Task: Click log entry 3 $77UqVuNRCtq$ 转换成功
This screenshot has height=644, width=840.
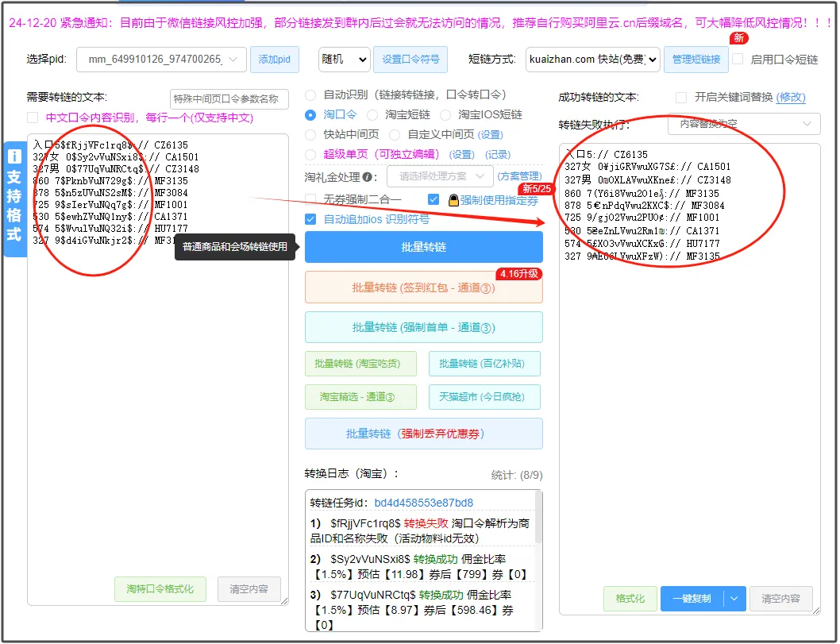Action: pyautogui.click(x=396, y=595)
